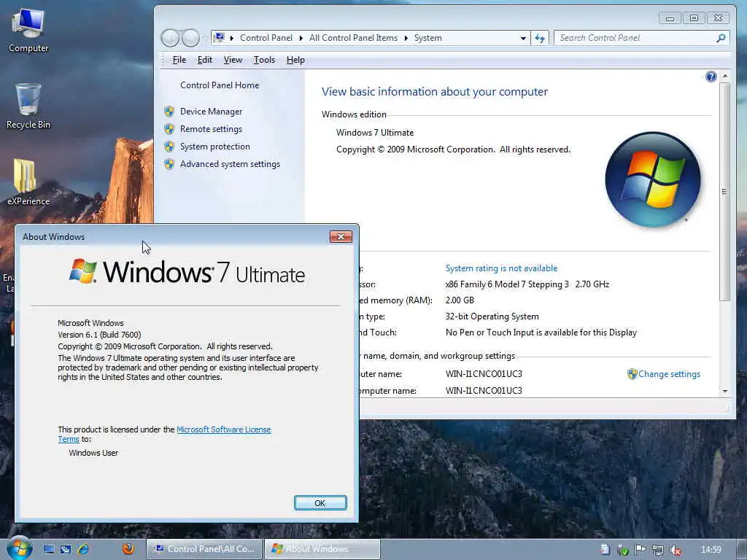Click the refresh button beside address bar
The width and height of the screenshot is (747, 560).
(540, 38)
